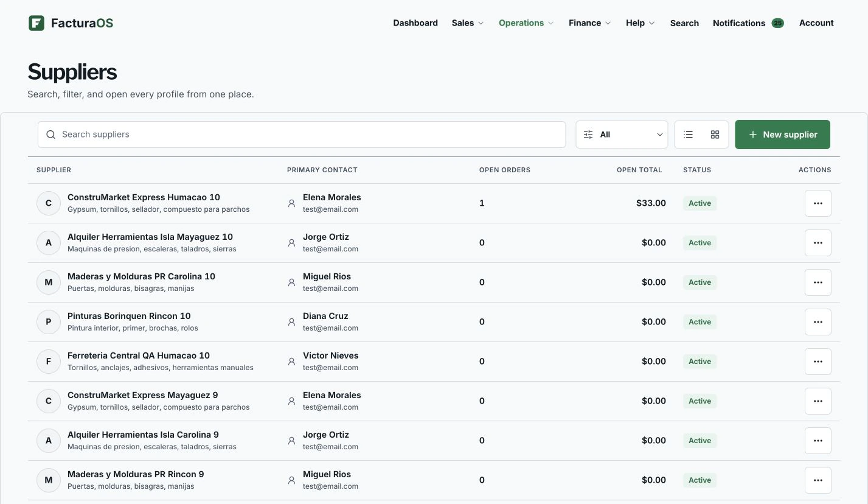This screenshot has height=504, width=868.
Task: Click the Status column header
Action: coord(697,170)
